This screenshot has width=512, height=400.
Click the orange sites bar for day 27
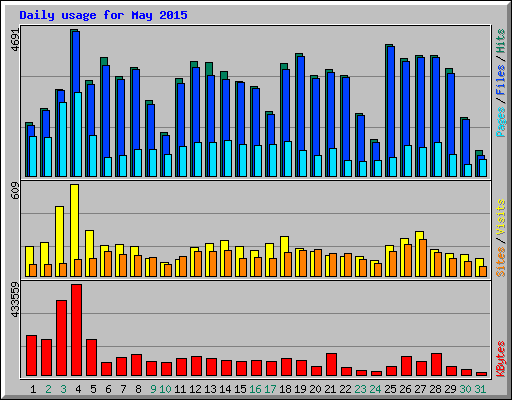pos(423,258)
